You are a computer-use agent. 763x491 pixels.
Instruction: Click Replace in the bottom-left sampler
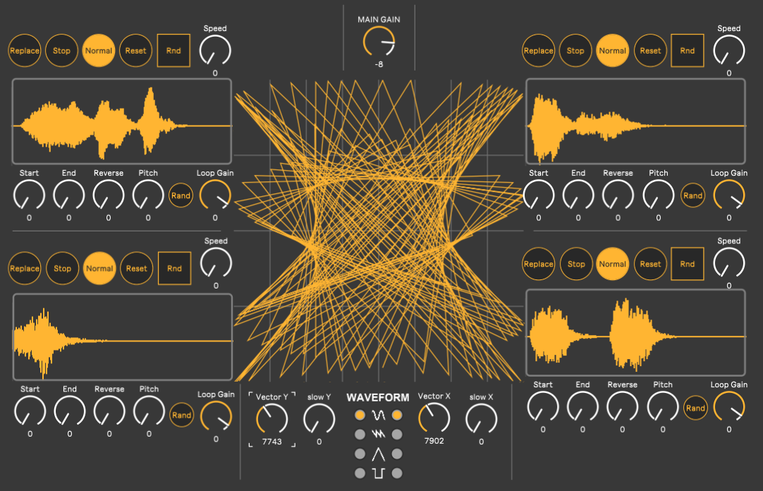(x=24, y=268)
